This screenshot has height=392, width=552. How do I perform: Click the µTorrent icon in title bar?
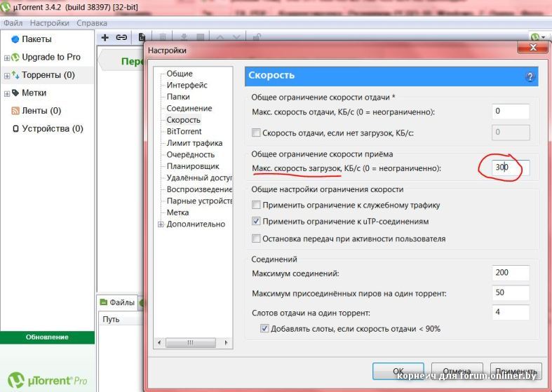[x=5, y=7]
